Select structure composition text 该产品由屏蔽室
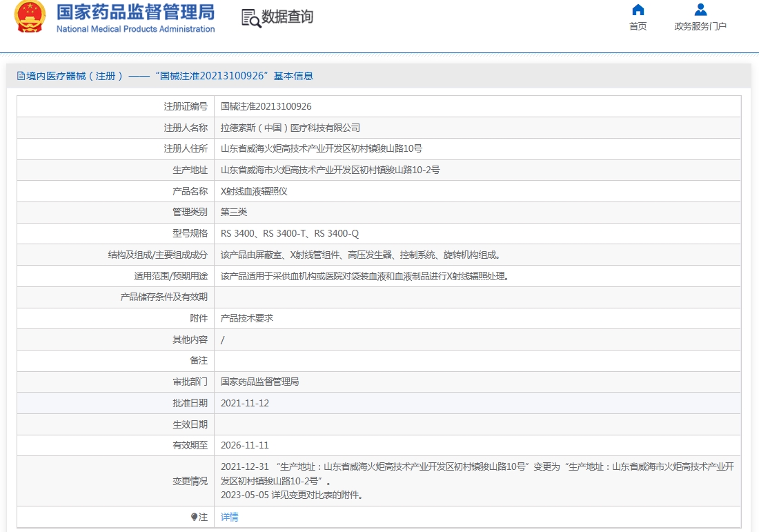This screenshot has height=532, width=759. pyautogui.click(x=361, y=255)
